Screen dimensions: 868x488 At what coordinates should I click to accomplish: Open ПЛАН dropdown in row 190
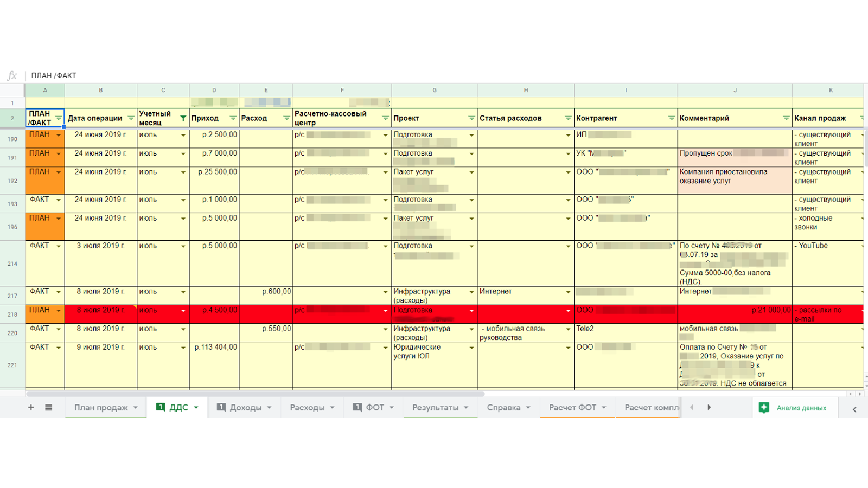tap(59, 136)
